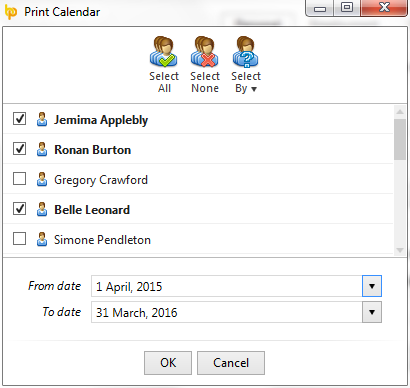The image size is (410, 388).
Task: Click the Select All people icon
Action: pyautogui.click(x=164, y=52)
